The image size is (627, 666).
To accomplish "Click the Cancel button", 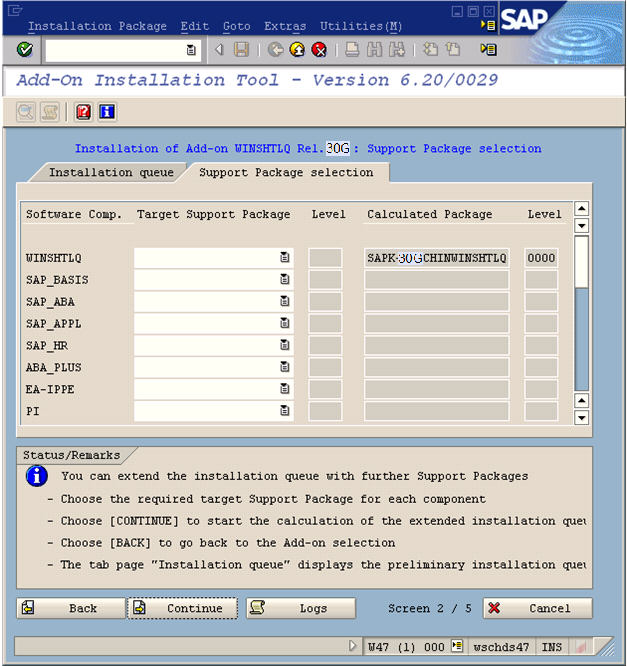I will pyautogui.click(x=537, y=608).
